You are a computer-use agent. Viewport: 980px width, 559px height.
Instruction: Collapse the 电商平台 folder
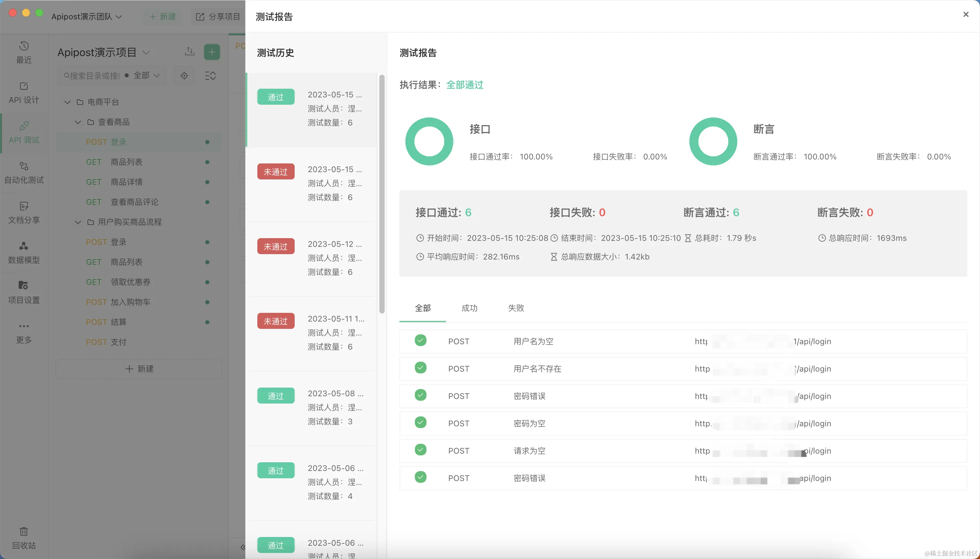point(67,102)
